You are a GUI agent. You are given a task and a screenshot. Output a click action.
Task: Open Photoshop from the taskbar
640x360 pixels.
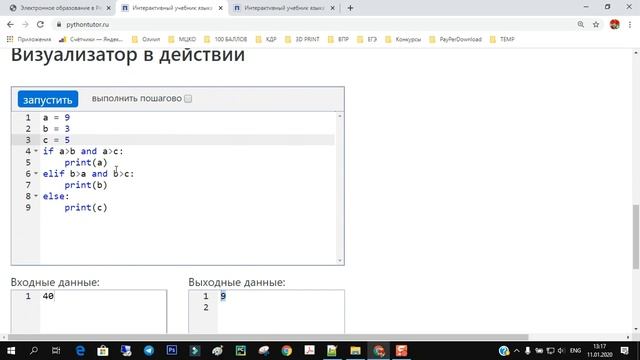click(172, 351)
